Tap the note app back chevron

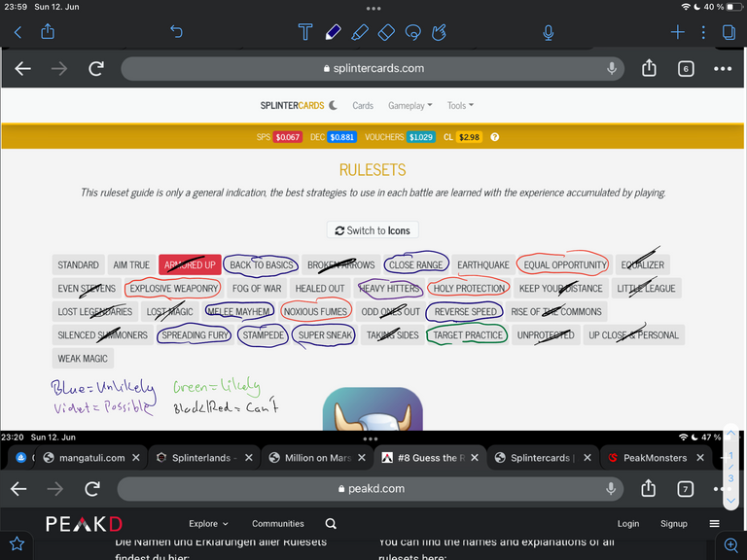point(18,32)
